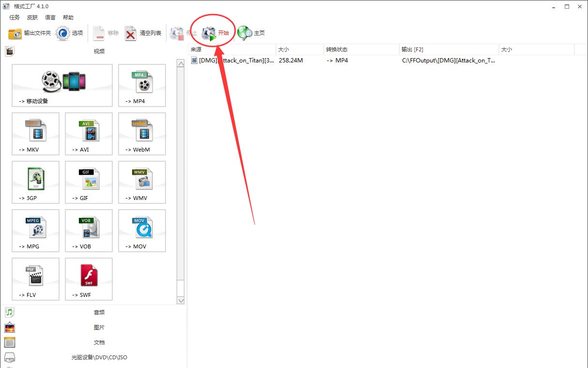Choose the MKV conversion format

[x=35, y=134]
